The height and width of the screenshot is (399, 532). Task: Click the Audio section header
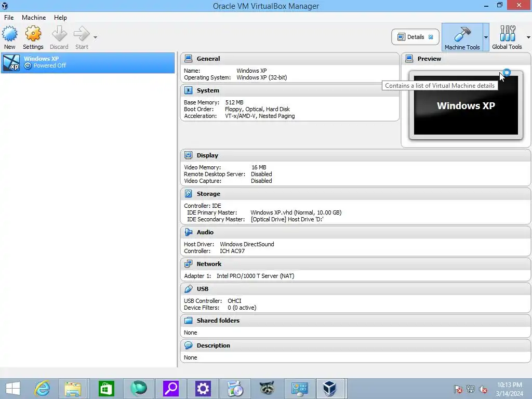tap(355, 232)
